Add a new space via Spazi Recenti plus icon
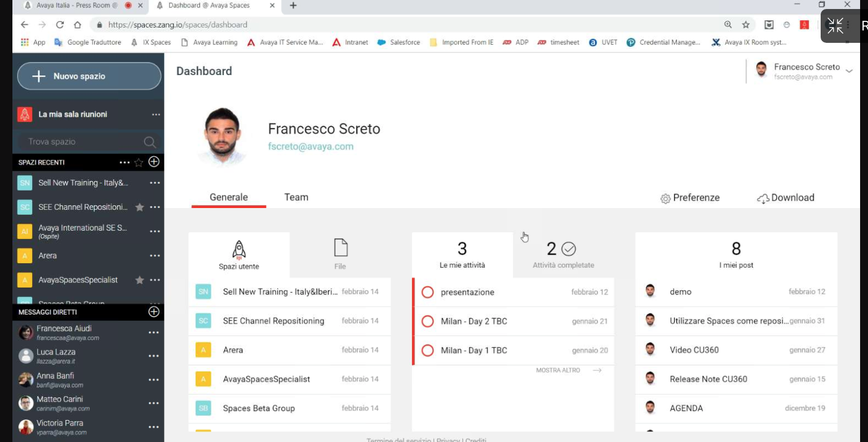 point(154,162)
